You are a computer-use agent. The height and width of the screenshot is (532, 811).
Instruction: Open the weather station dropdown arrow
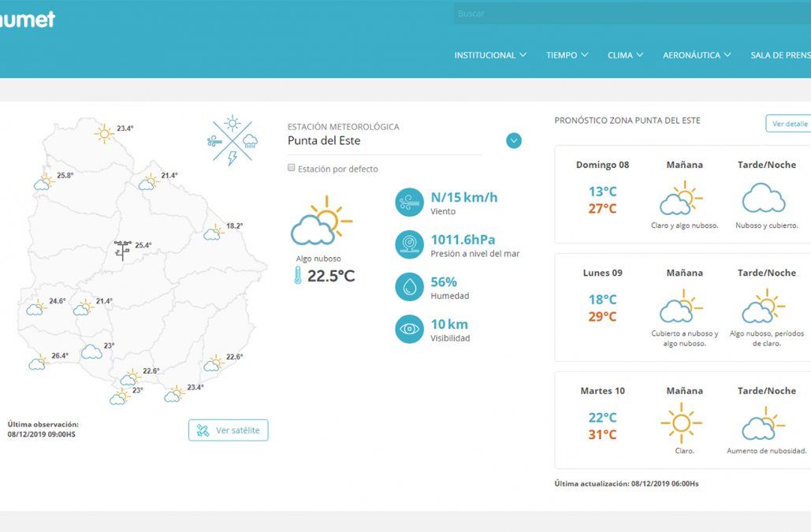pyautogui.click(x=514, y=141)
